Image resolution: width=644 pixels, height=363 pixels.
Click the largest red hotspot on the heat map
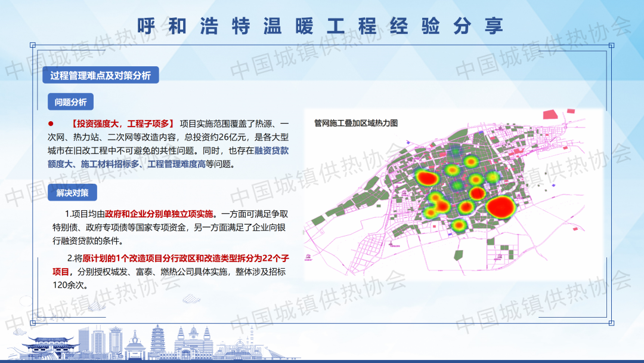click(x=500, y=207)
